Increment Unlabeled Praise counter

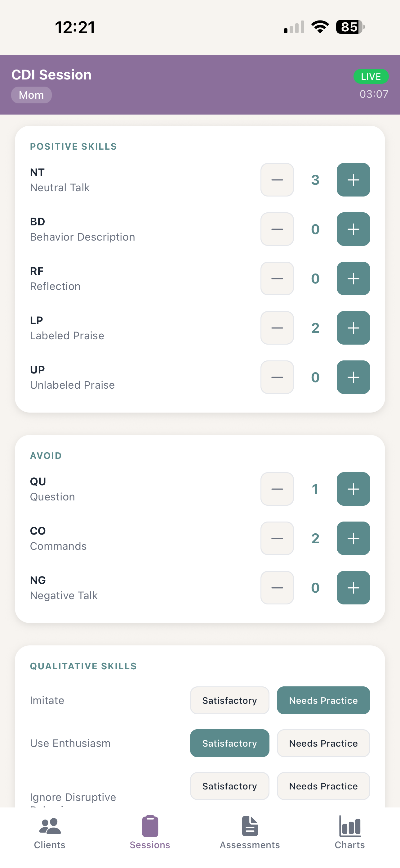pyautogui.click(x=353, y=377)
